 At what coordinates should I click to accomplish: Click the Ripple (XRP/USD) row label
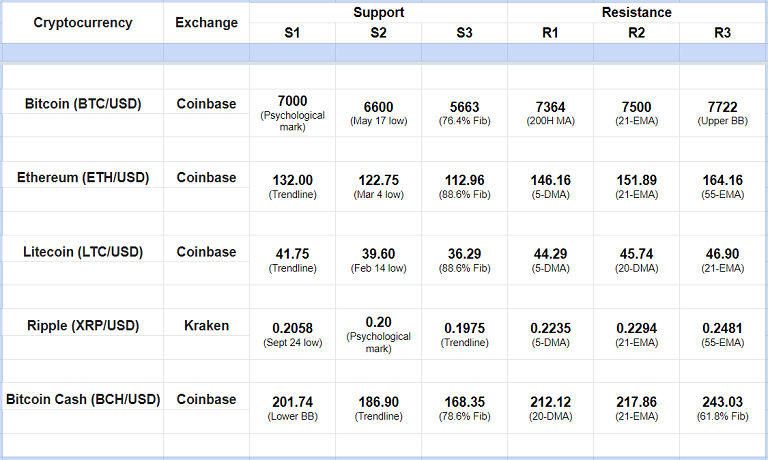82,325
